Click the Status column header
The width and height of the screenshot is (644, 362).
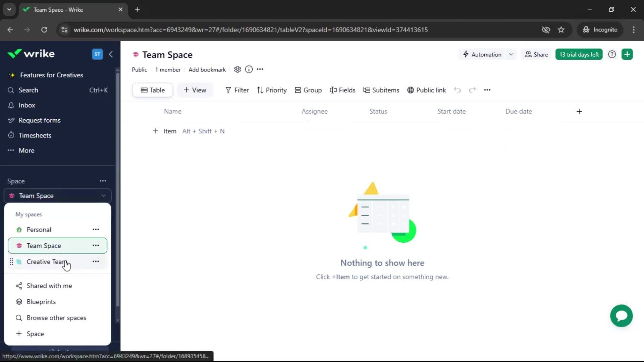click(x=378, y=112)
